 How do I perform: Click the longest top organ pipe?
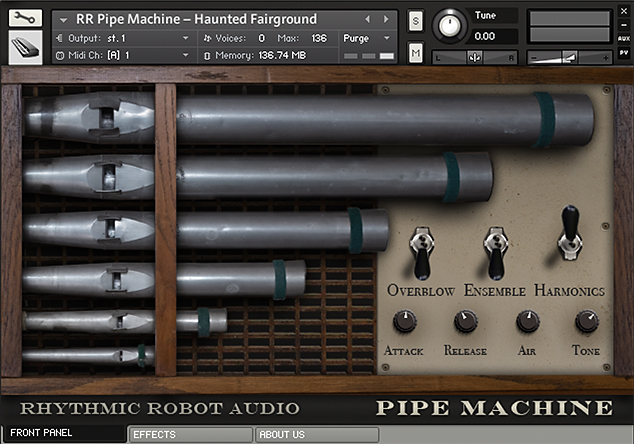point(309,118)
